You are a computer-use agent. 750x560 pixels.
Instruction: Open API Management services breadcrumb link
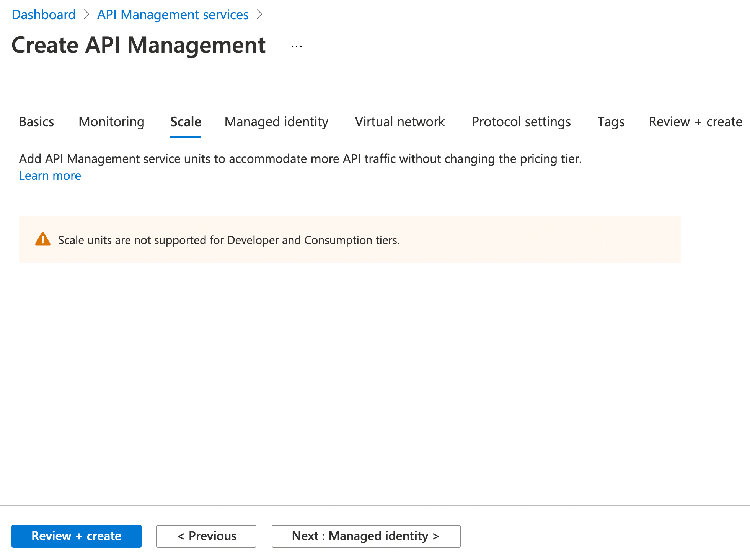pyautogui.click(x=173, y=15)
